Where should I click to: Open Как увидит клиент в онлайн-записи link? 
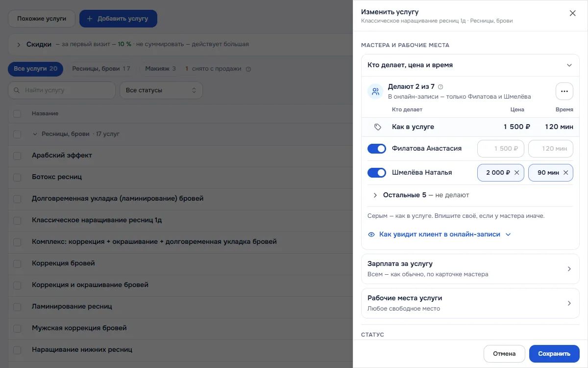click(x=439, y=235)
